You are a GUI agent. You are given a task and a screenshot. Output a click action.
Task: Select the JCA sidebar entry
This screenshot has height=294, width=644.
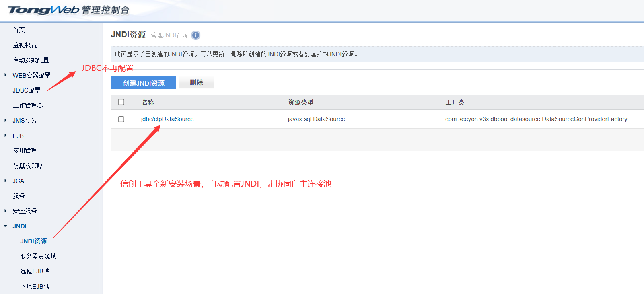click(x=19, y=181)
